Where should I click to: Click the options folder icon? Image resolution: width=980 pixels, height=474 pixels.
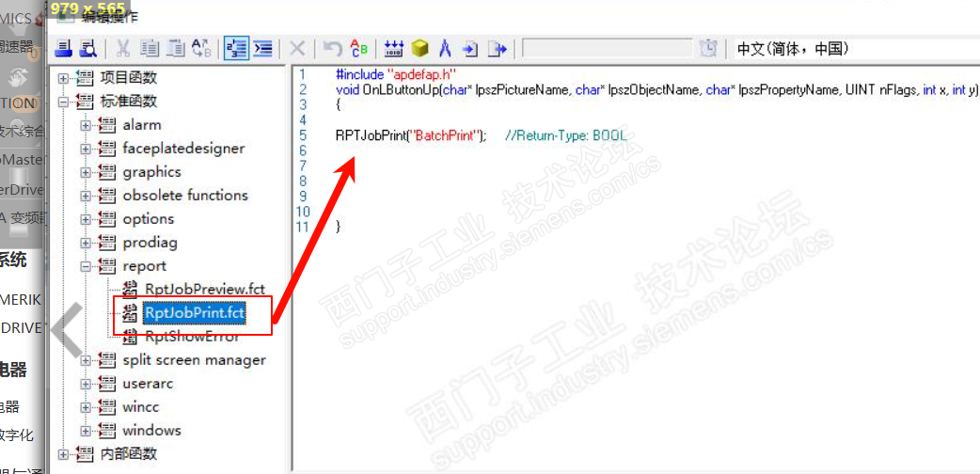(x=107, y=219)
